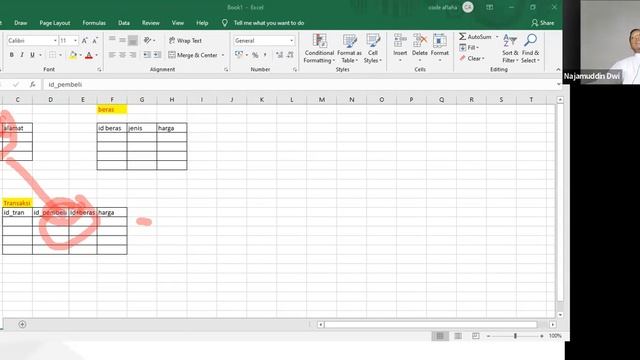Open the Page Layout ribbon tab
Viewport: 640px width, 360px height.
tap(55, 23)
